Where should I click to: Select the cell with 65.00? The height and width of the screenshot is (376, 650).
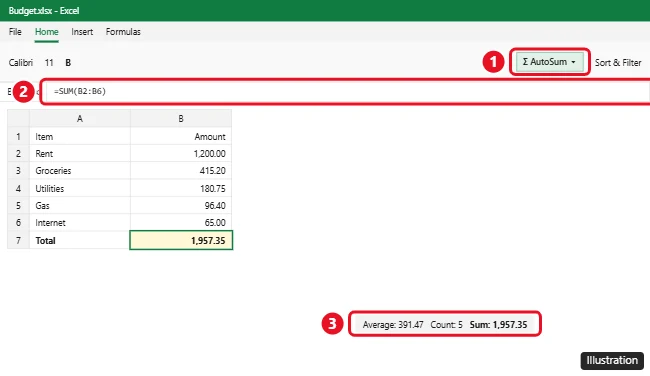click(181, 223)
